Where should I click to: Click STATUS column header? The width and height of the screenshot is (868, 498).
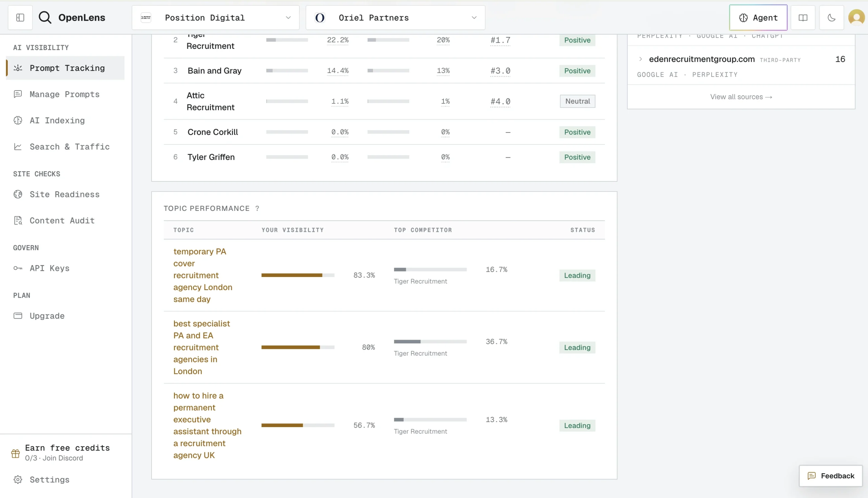coord(583,230)
